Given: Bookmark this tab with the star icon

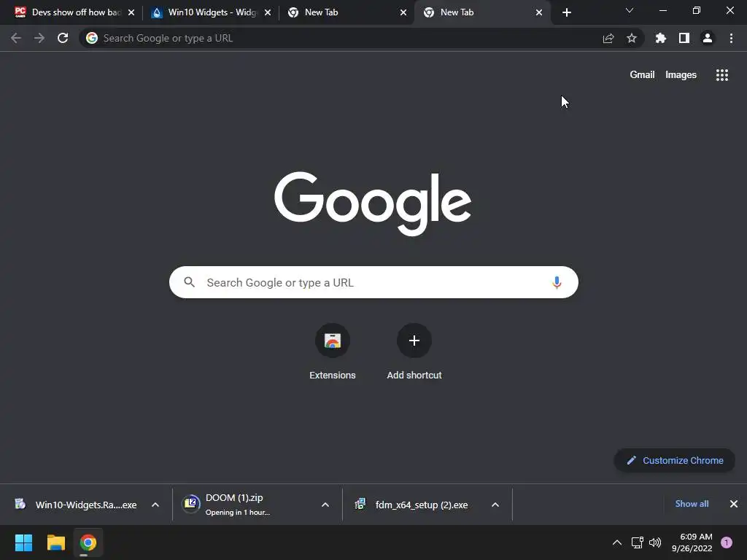Looking at the screenshot, I should 632,38.
